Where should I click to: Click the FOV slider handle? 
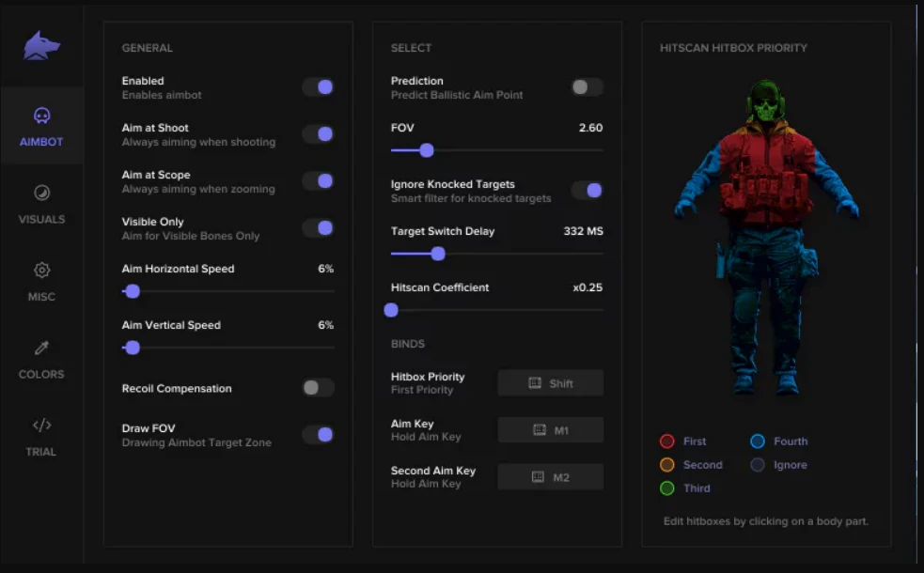tap(427, 150)
